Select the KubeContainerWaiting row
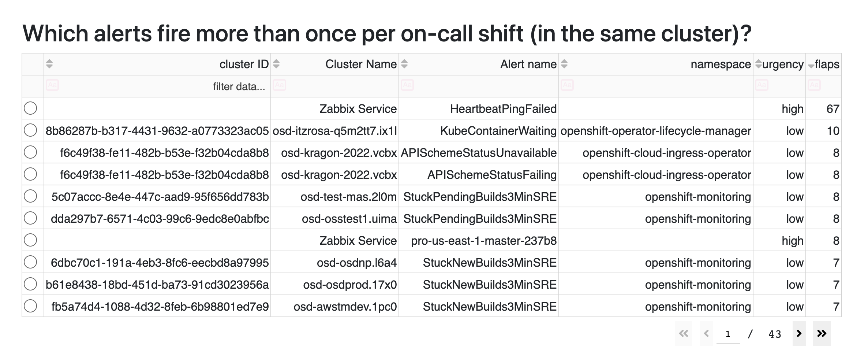 [x=30, y=130]
